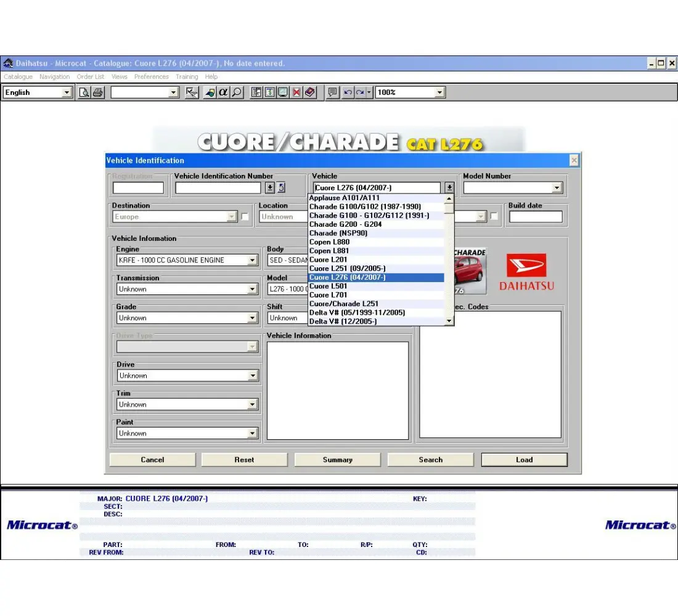The height and width of the screenshot is (616, 678).
Task: Tick the checkbox left of Build date
Action: (x=494, y=216)
